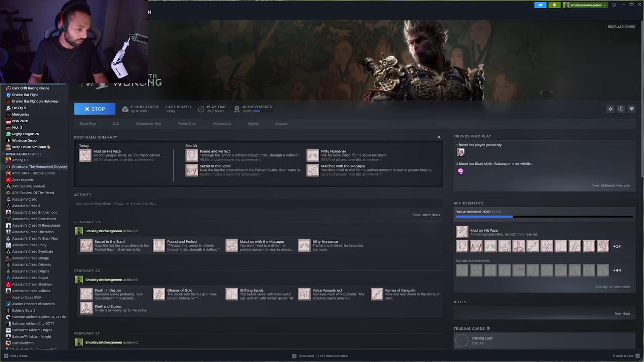Open the Community Hub tab
This screenshot has width=644, height=362.
click(x=148, y=124)
